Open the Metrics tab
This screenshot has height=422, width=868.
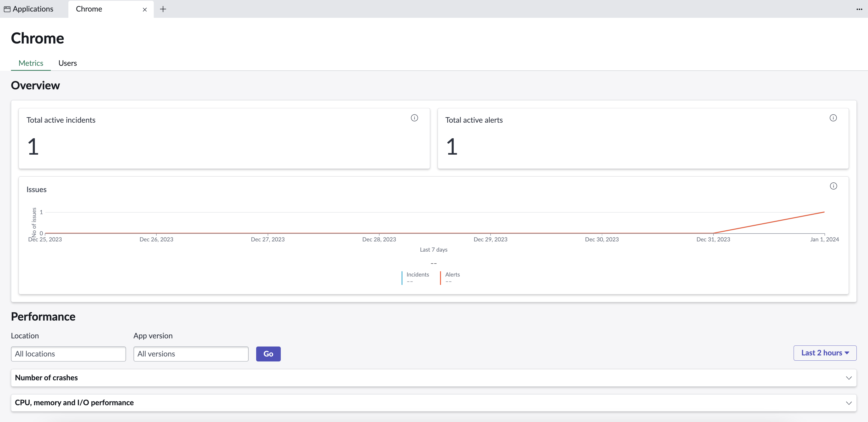pyautogui.click(x=31, y=63)
